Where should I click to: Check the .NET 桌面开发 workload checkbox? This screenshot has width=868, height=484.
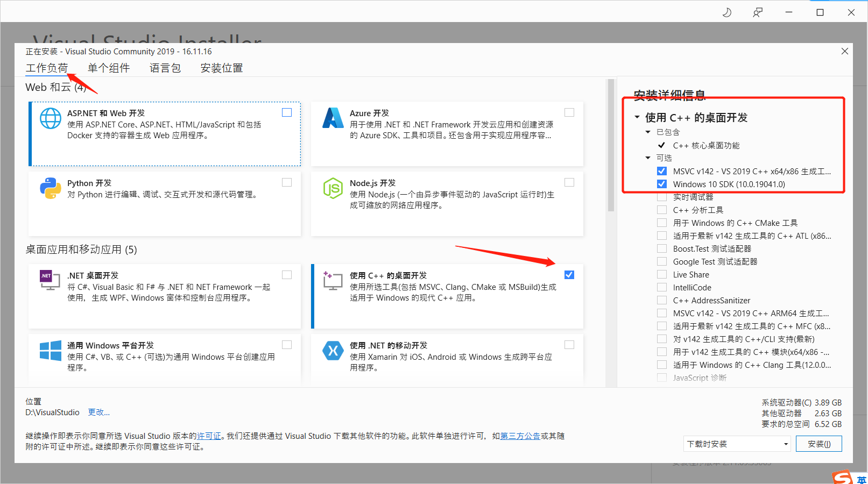(287, 275)
